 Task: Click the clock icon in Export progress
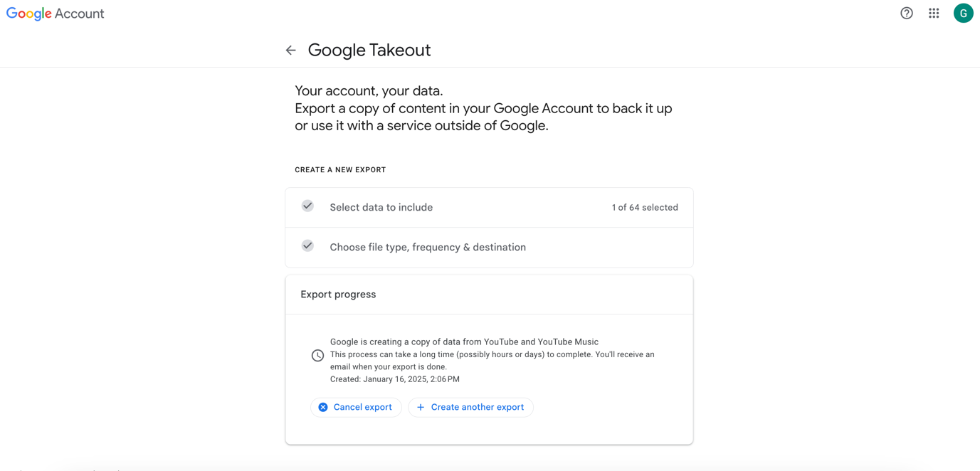[x=317, y=356]
